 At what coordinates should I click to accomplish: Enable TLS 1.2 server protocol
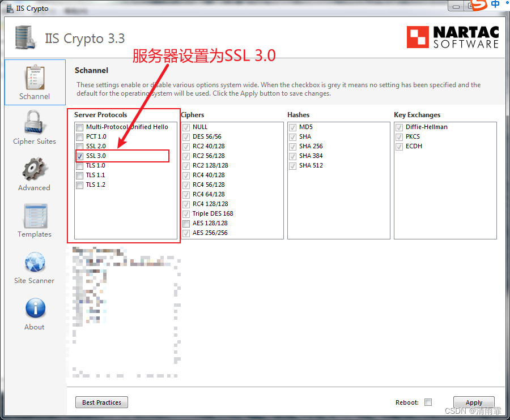80,185
